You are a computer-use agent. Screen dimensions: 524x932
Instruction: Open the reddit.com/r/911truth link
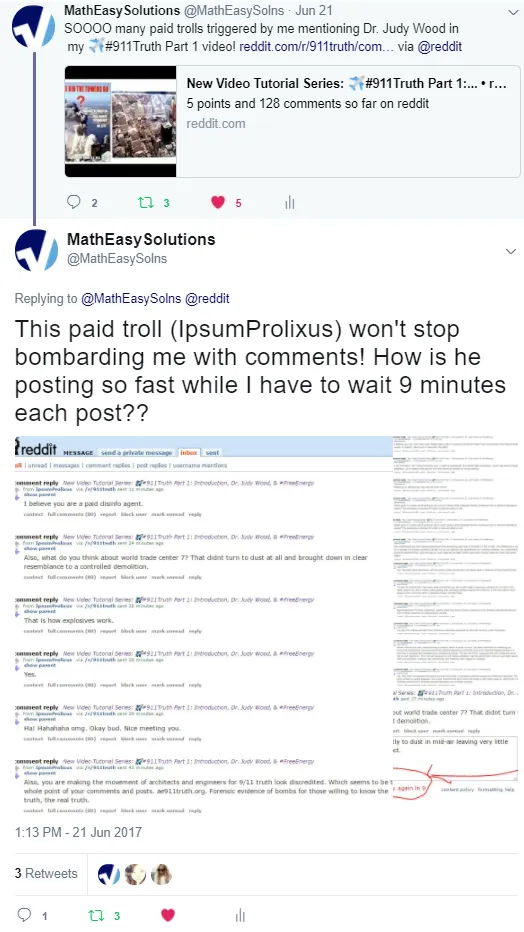tap(316, 46)
